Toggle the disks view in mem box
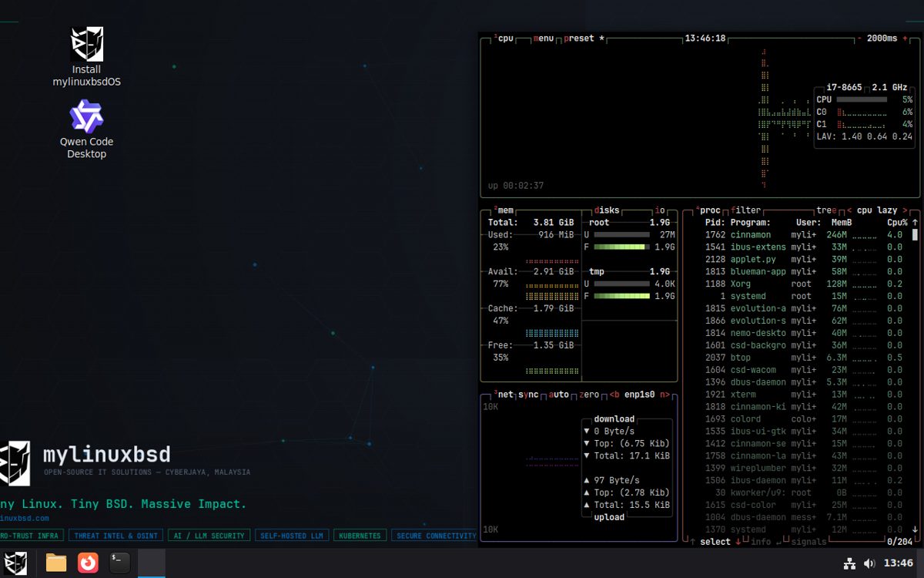This screenshot has width=924, height=578. [606, 210]
